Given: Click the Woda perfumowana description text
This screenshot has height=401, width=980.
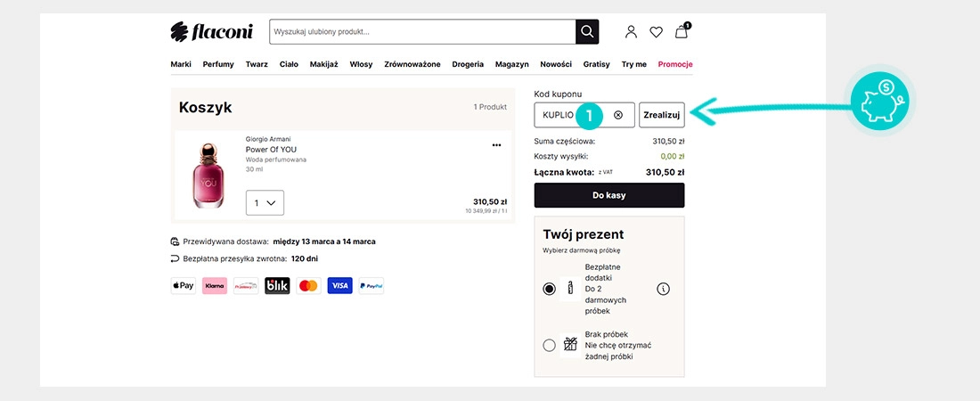Looking at the screenshot, I should [275, 160].
